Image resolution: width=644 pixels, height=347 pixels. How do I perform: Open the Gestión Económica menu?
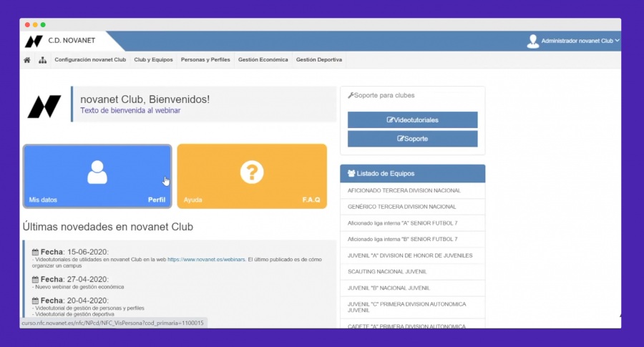pyautogui.click(x=263, y=59)
